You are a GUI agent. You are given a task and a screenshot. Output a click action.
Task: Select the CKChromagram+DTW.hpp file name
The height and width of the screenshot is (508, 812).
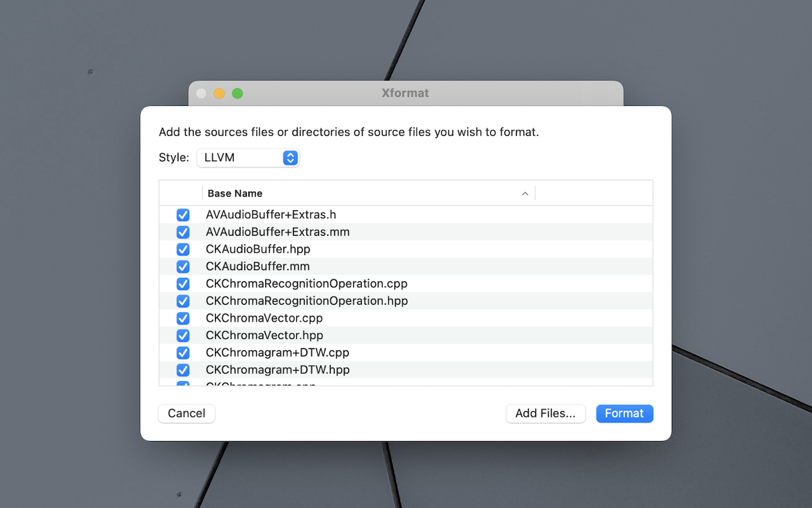[x=278, y=371]
